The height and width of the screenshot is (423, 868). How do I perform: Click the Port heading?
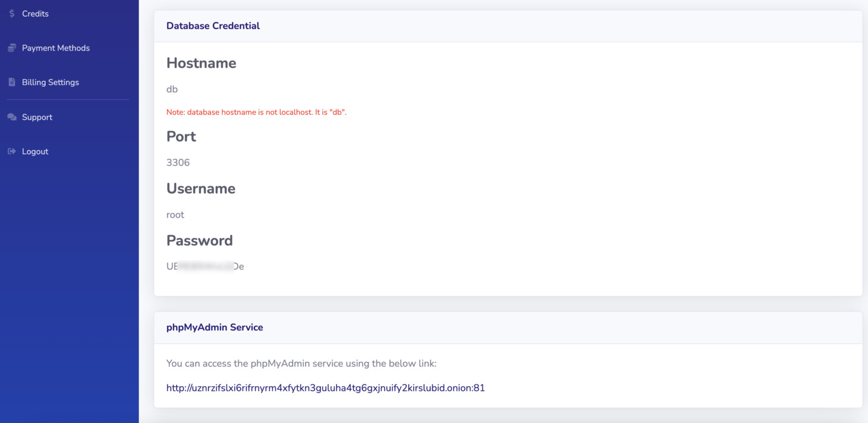pyautogui.click(x=181, y=136)
